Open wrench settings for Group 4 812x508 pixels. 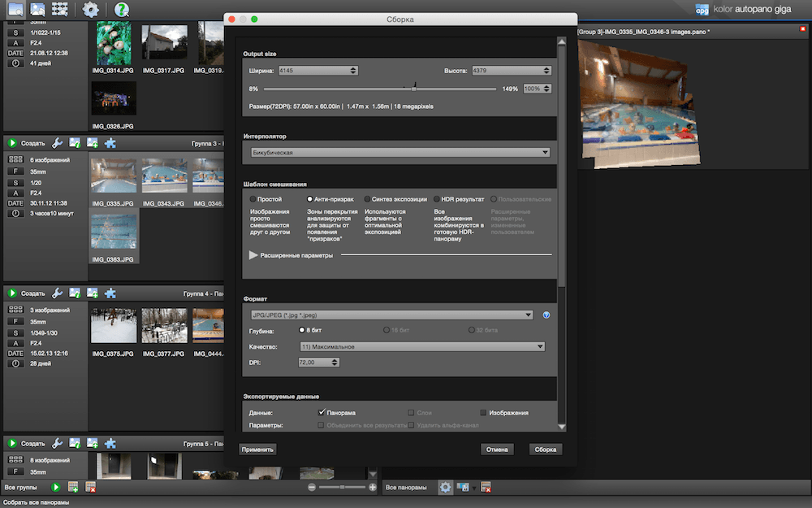(58, 293)
